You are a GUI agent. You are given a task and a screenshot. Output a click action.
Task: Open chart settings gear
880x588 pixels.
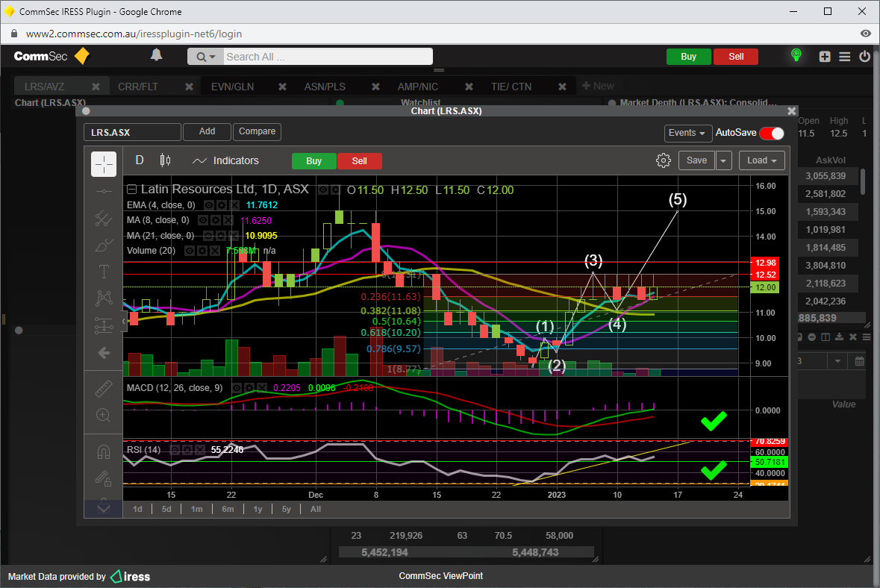coord(663,160)
